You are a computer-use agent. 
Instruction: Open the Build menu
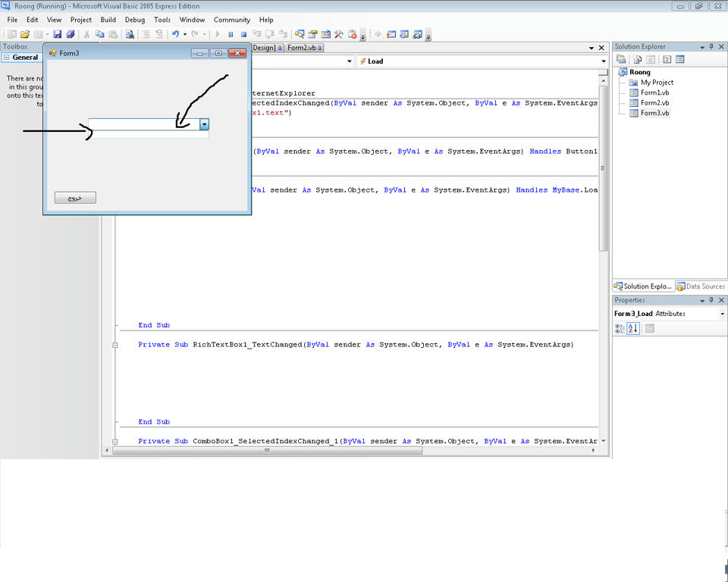tap(108, 20)
